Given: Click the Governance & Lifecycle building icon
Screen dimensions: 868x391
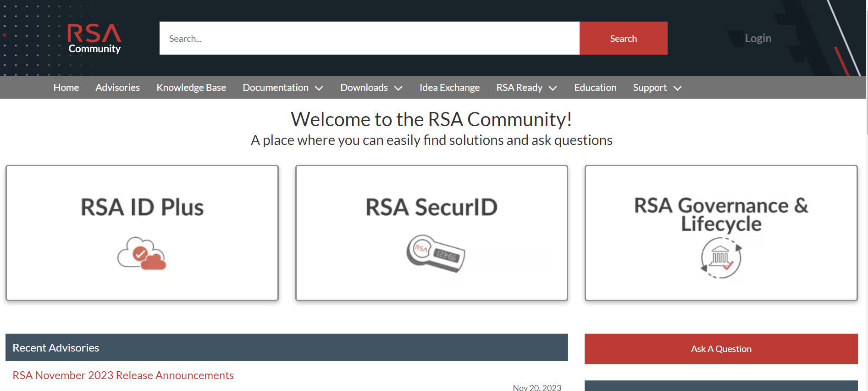Looking at the screenshot, I should pos(721,258).
